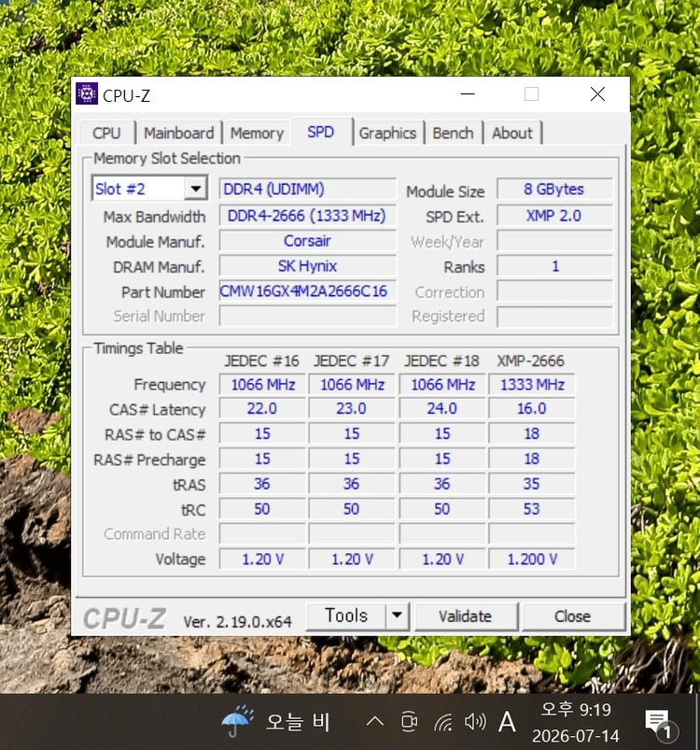Click the version text Ver. 2.19.0.x64

pos(237,622)
